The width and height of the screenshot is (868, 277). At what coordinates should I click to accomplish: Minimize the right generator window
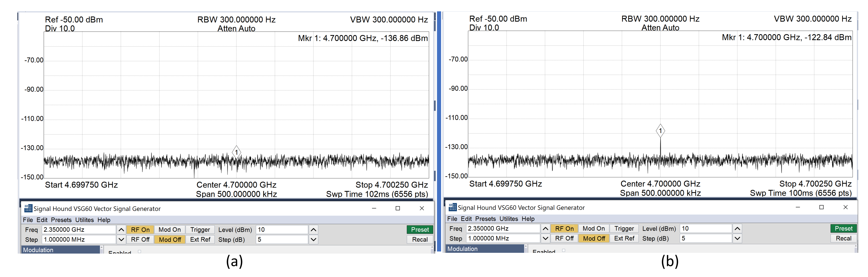(798, 207)
